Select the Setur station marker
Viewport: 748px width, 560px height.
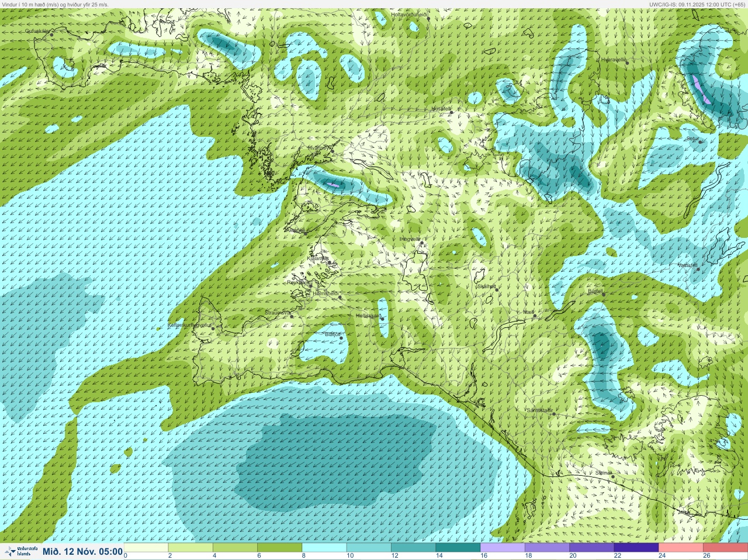[700, 141]
